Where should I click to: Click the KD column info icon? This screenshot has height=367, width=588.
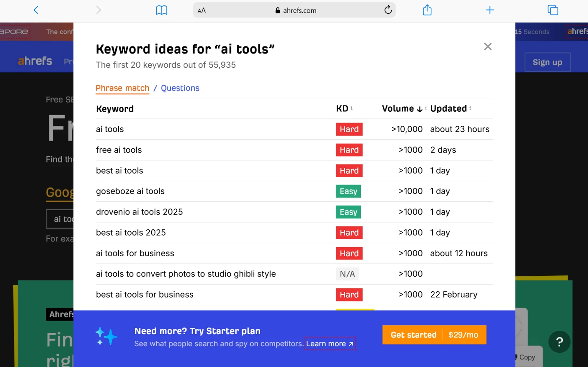(351, 108)
